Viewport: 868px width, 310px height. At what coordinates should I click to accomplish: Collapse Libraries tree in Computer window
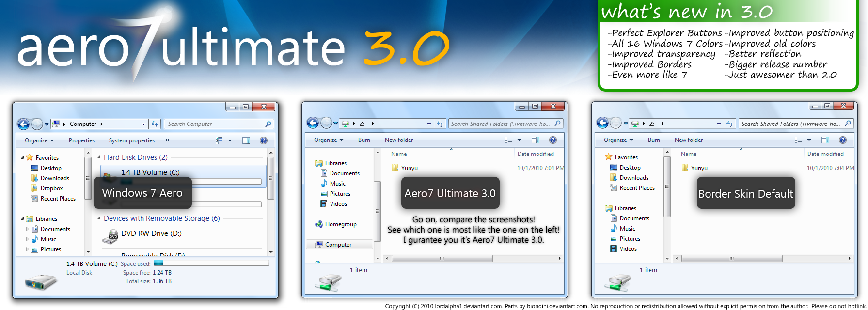pyautogui.click(x=22, y=219)
